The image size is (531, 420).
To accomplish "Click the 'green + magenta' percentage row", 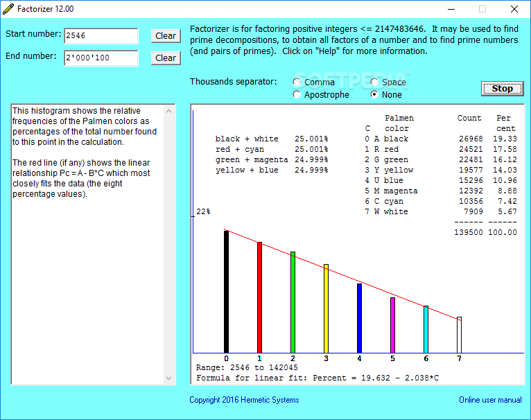I will 272,160.
